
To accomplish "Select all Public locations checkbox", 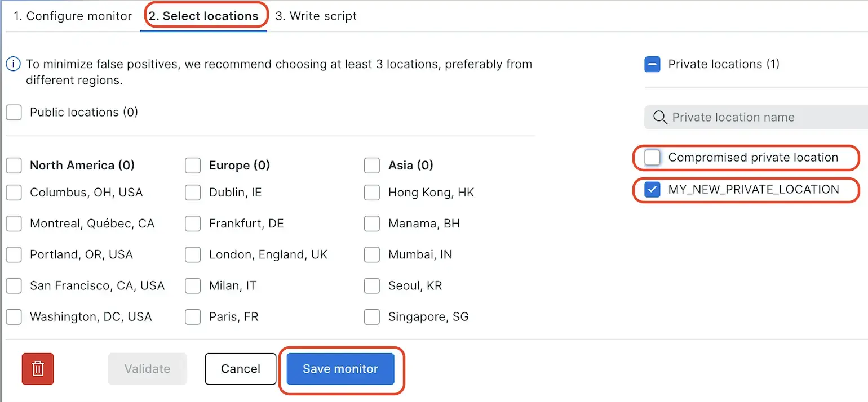I will (x=14, y=113).
